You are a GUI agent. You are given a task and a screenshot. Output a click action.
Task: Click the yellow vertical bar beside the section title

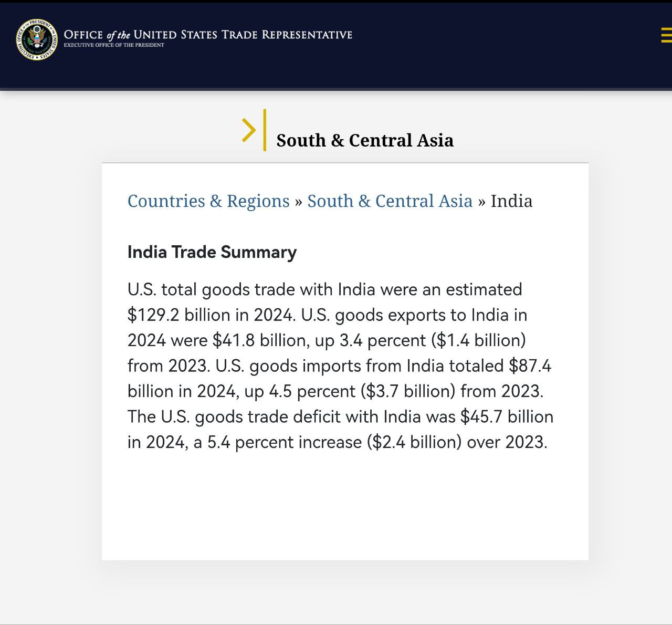tap(265, 130)
